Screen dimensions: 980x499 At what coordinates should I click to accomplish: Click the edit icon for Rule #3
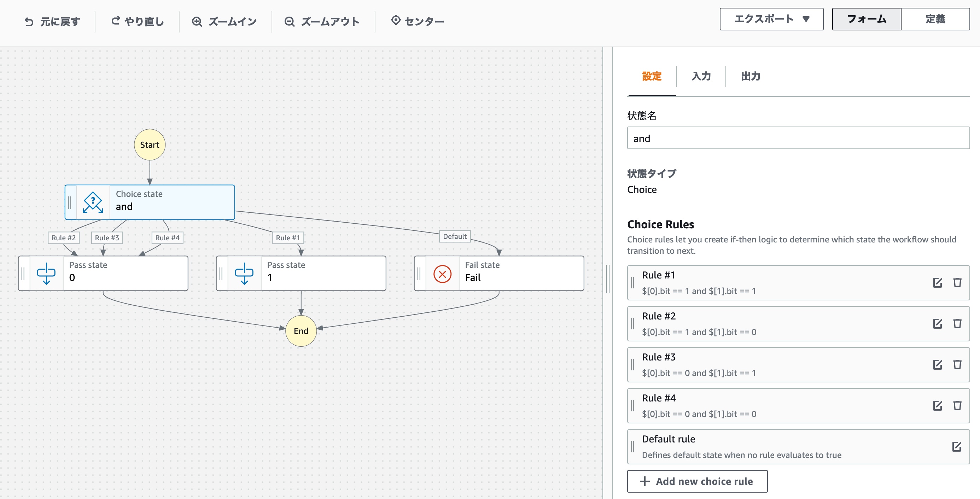[937, 364]
